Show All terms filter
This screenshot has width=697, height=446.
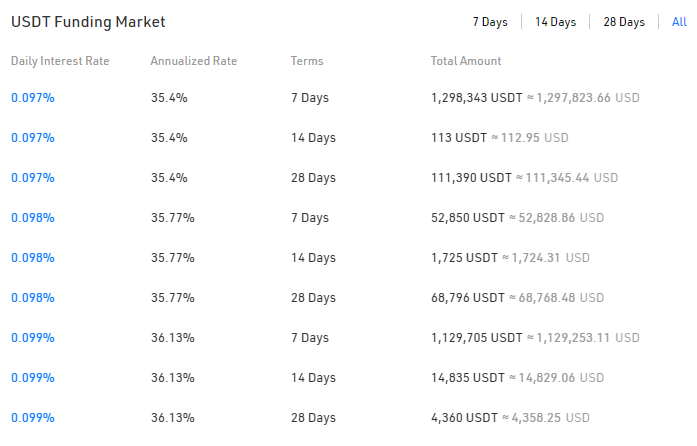click(x=679, y=22)
